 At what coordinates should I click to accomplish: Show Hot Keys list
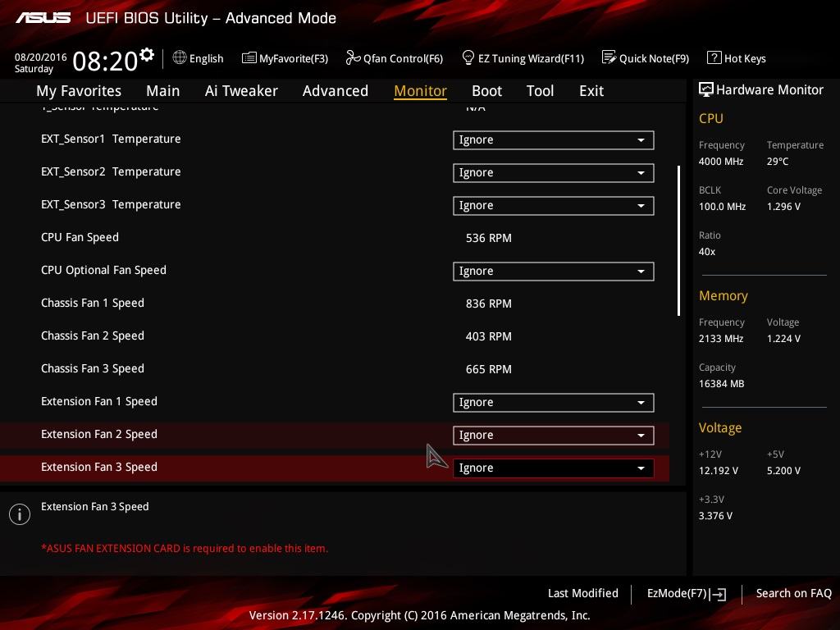click(737, 58)
